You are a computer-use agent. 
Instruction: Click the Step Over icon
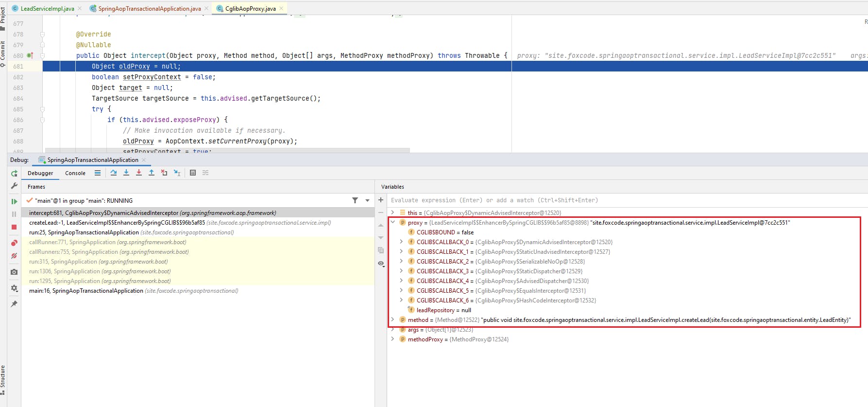[x=114, y=173]
